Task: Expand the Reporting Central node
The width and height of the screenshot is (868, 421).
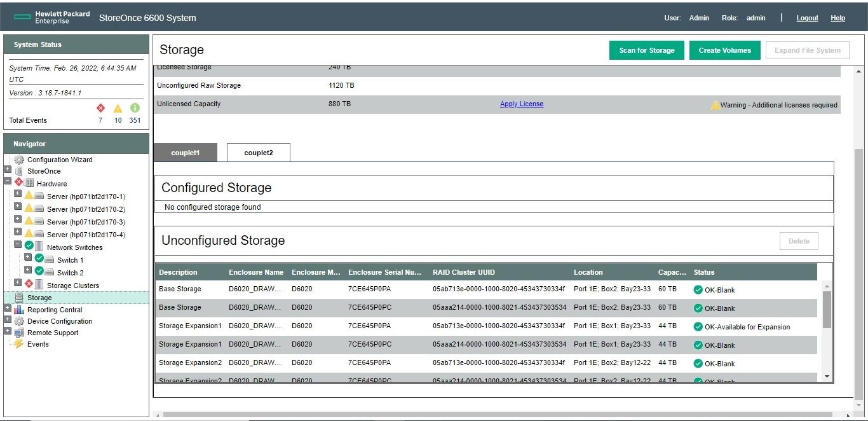Action: [x=8, y=308]
